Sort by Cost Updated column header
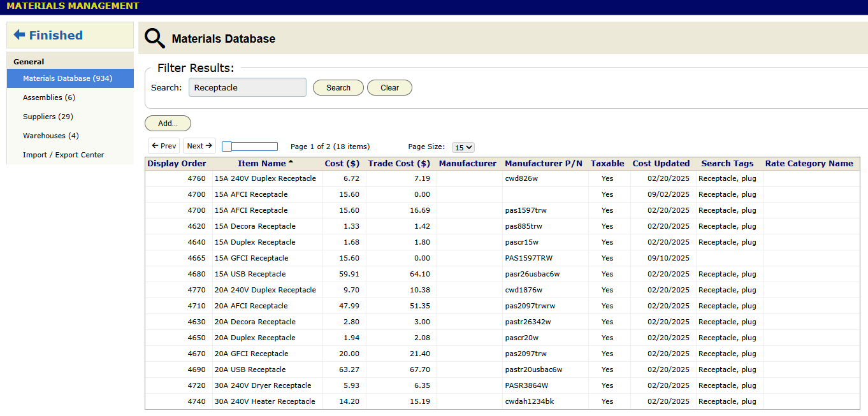Image resolution: width=868 pixels, height=416 pixels. coord(661,164)
